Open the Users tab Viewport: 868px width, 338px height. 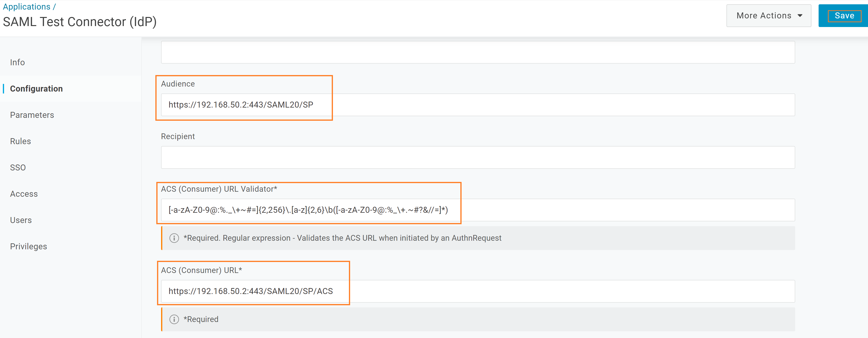(21, 220)
